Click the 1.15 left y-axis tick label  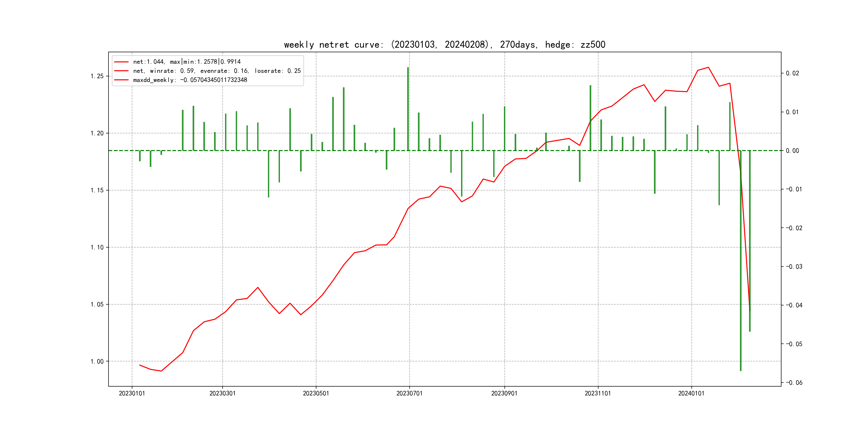point(97,190)
